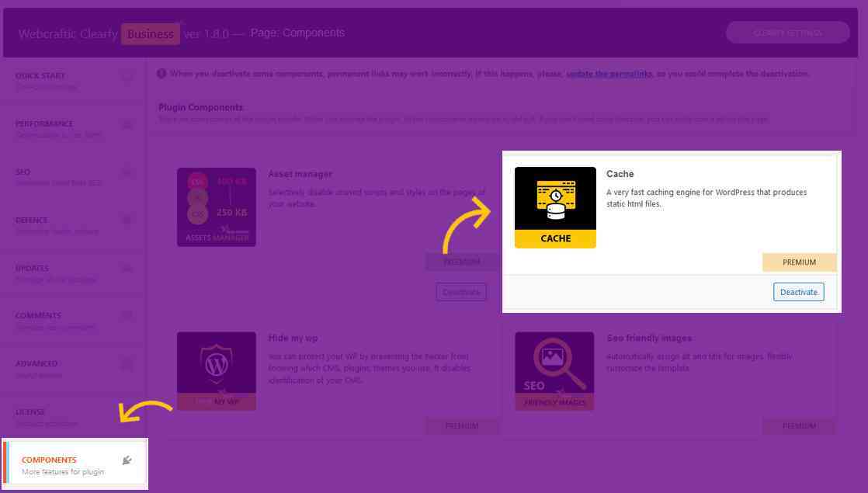The image size is (868, 493).
Task: Click the icon next to Comments
Action: tap(127, 316)
